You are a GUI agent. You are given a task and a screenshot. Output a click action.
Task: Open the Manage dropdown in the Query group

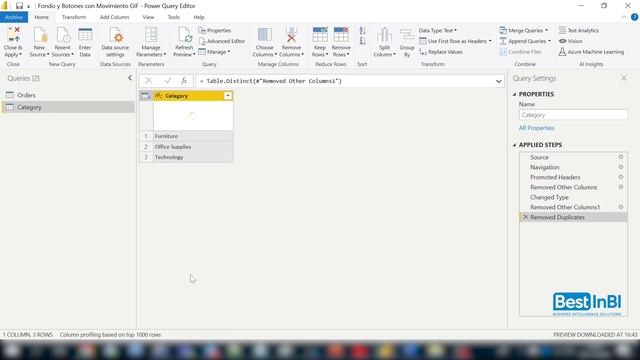[215, 52]
